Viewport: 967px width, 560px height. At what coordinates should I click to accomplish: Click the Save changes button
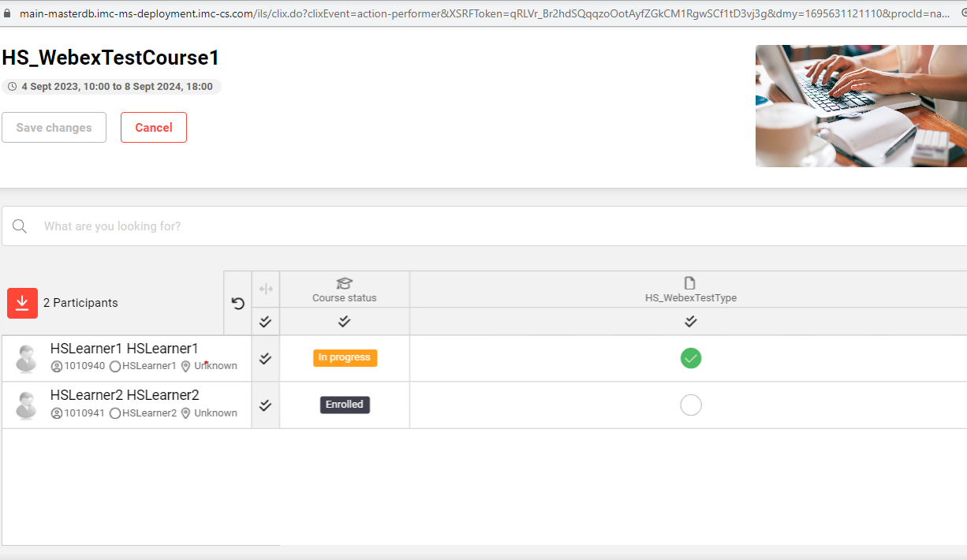click(x=54, y=128)
